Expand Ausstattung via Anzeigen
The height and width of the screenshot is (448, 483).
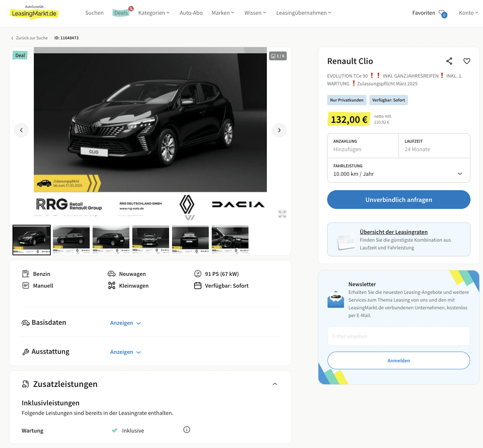pyautogui.click(x=126, y=352)
